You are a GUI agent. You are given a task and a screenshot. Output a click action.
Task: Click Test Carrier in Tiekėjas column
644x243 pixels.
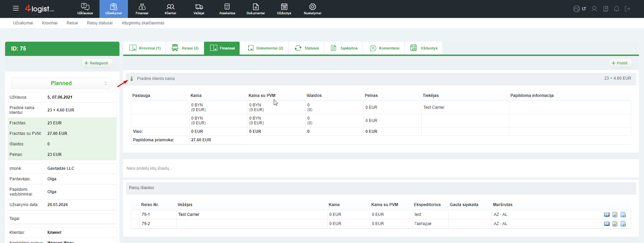coord(434,107)
